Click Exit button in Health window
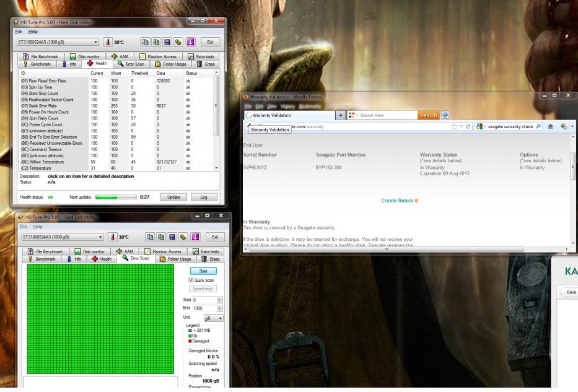The image size is (578, 392). pos(210,42)
